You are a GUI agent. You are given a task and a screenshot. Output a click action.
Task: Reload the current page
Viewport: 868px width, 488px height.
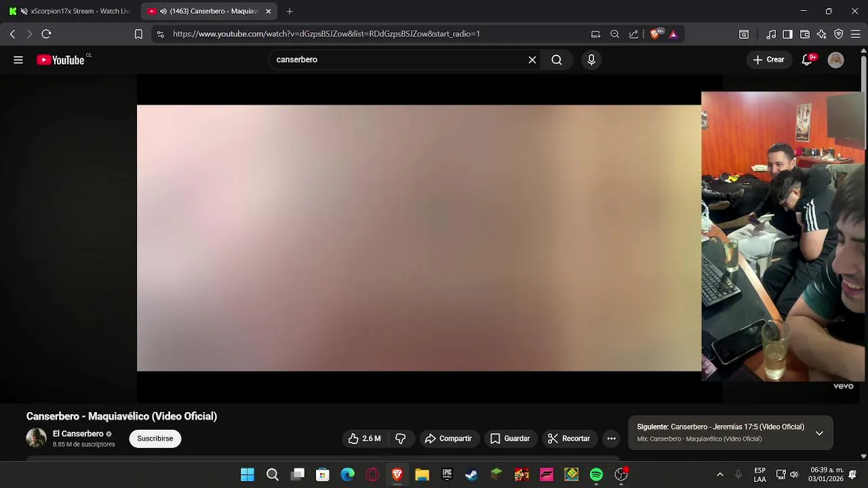coord(46,34)
